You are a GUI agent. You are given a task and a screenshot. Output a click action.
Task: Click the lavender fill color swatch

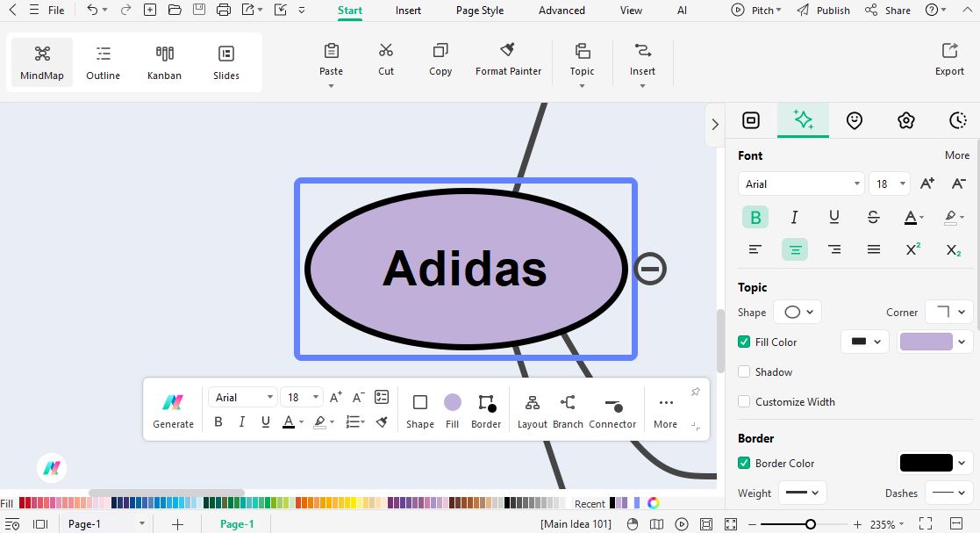(926, 342)
